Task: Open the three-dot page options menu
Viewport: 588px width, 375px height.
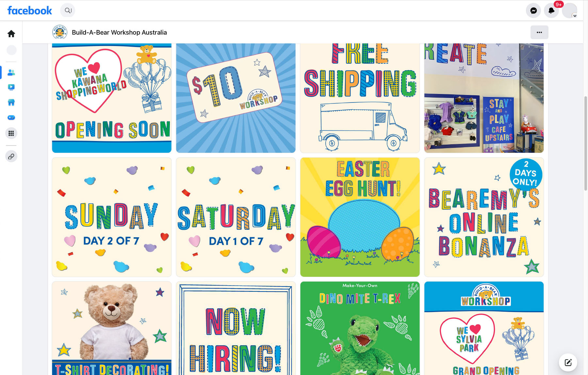Action: click(539, 32)
